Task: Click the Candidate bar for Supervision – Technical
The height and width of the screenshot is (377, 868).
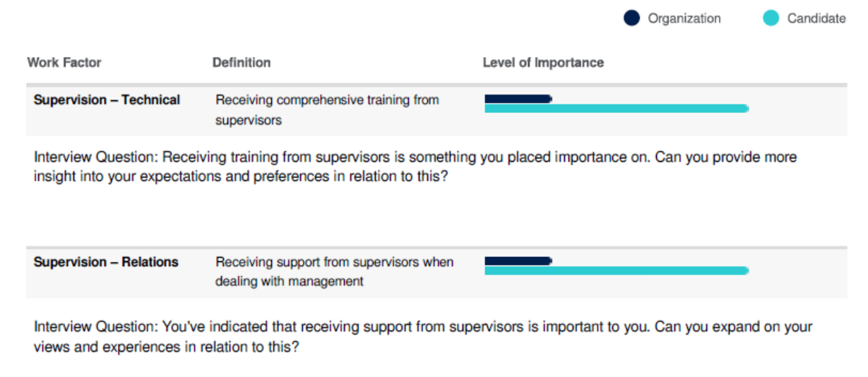Action: [617, 109]
